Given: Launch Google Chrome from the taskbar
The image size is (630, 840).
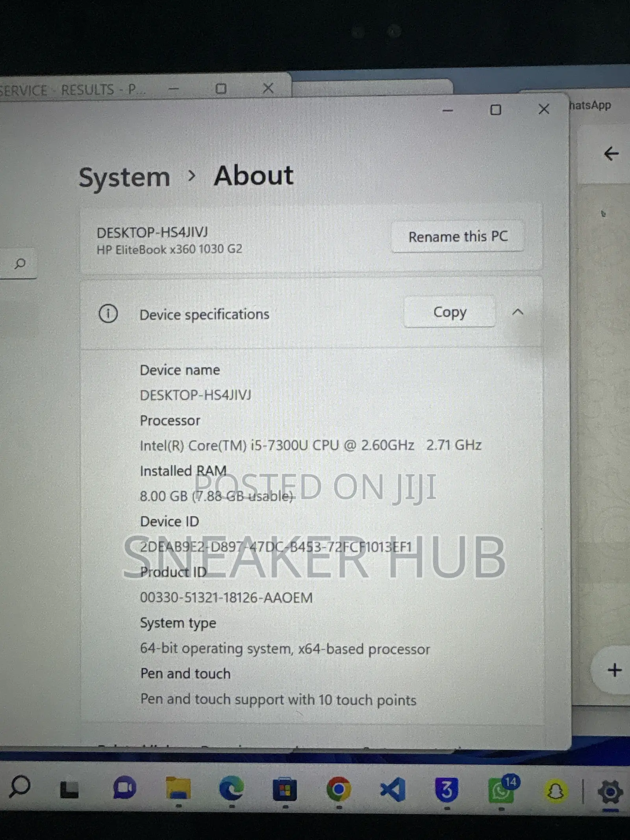Looking at the screenshot, I should 339,789.
